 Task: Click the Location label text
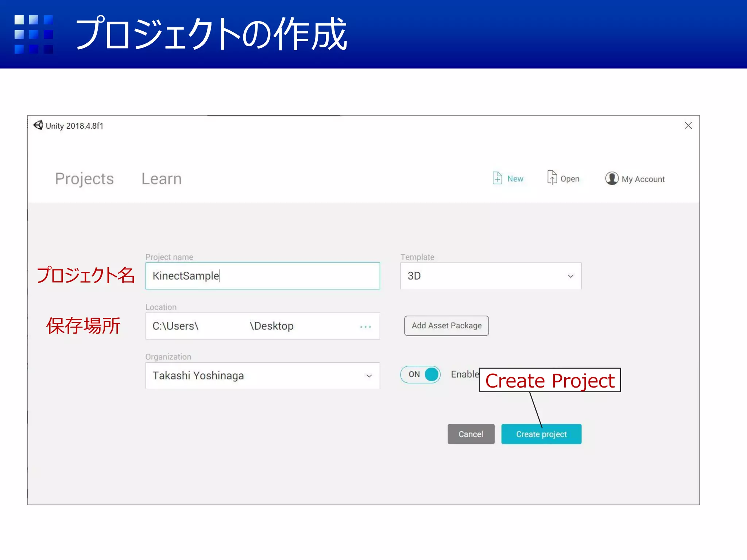point(161,307)
